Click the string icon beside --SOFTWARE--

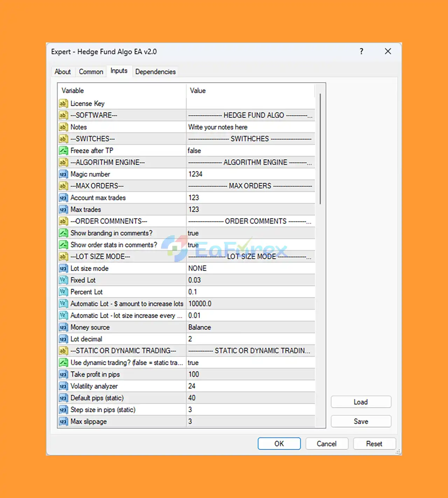[x=63, y=115]
